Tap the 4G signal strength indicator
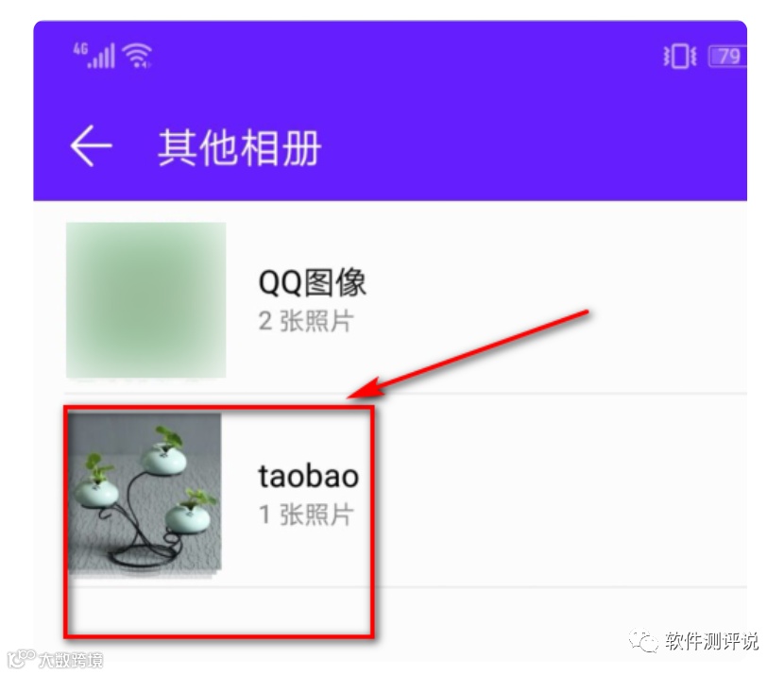This screenshot has height=675, width=784. click(x=94, y=56)
